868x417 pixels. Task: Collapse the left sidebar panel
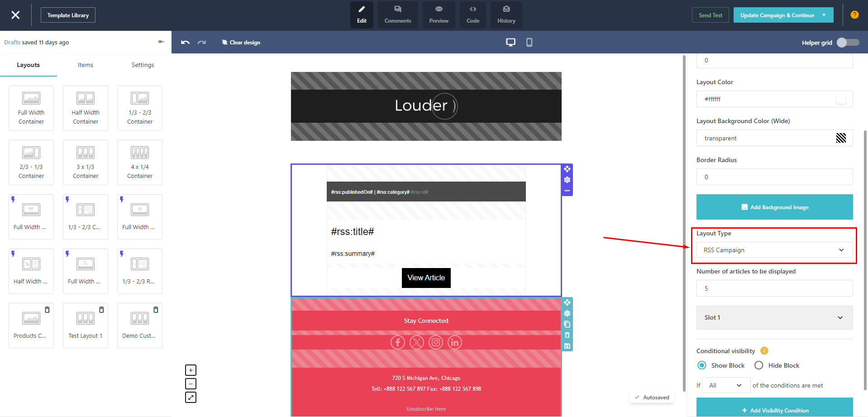pos(161,42)
